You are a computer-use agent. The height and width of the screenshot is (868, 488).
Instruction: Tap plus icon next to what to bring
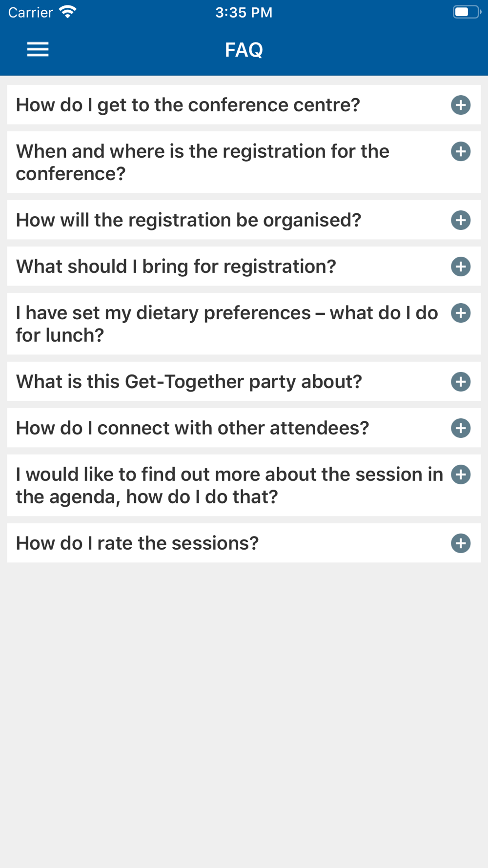(x=461, y=267)
